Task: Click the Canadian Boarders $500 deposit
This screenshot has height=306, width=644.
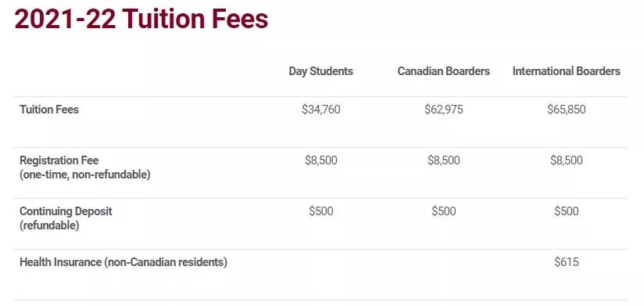Action: pos(444,211)
